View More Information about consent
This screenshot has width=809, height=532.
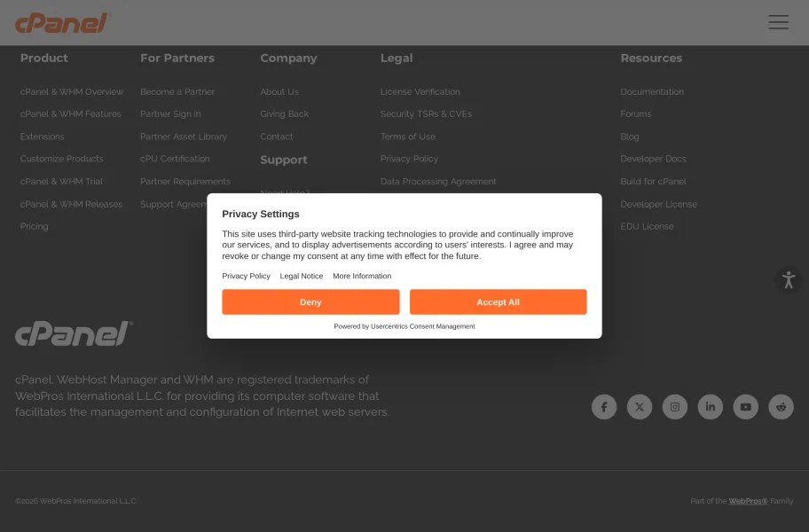362,277
